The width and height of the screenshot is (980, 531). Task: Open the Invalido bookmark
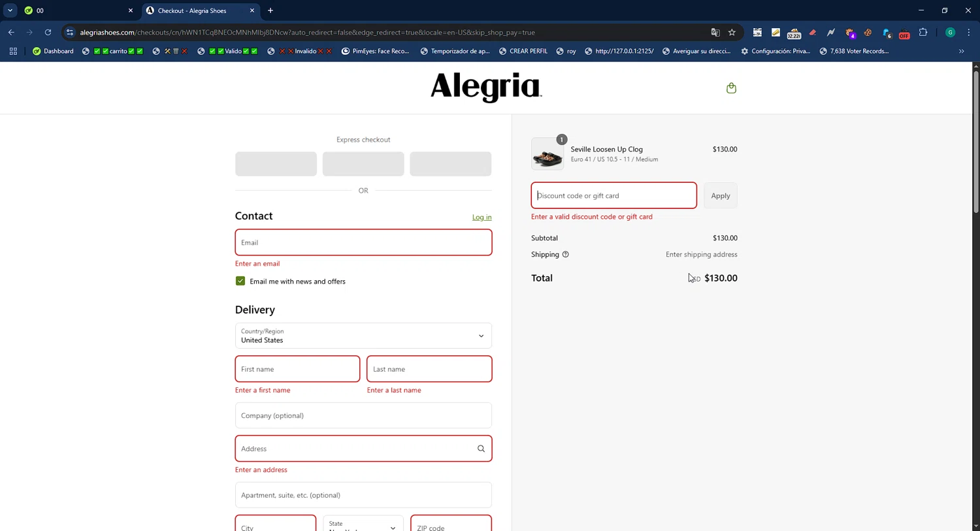(300, 51)
